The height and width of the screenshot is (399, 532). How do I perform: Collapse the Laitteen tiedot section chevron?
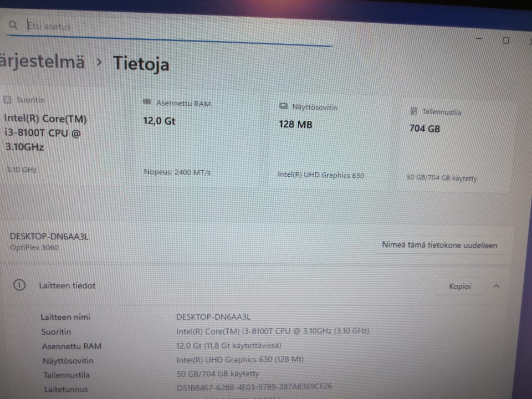tap(496, 287)
